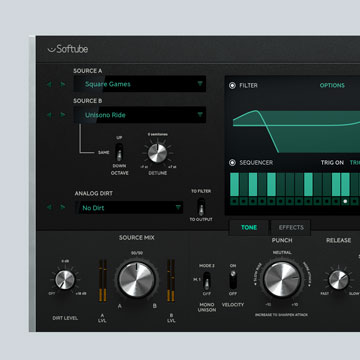Click the filter curve display
The height and width of the screenshot is (360, 360).
[296, 131]
